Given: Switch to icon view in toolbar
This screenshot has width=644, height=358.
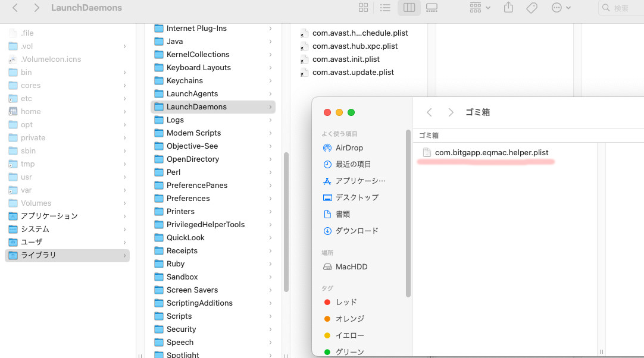Looking at the screenshot, I should 363,8.
